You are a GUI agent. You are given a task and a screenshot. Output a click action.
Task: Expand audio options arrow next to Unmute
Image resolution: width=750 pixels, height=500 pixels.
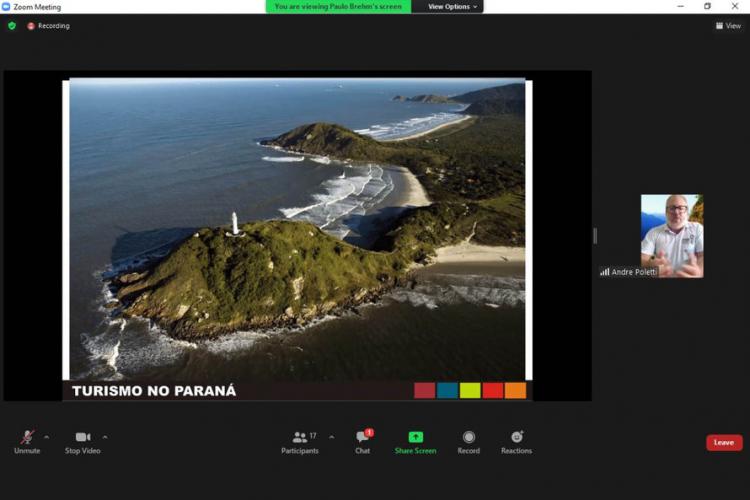click(x=46, y=437)
